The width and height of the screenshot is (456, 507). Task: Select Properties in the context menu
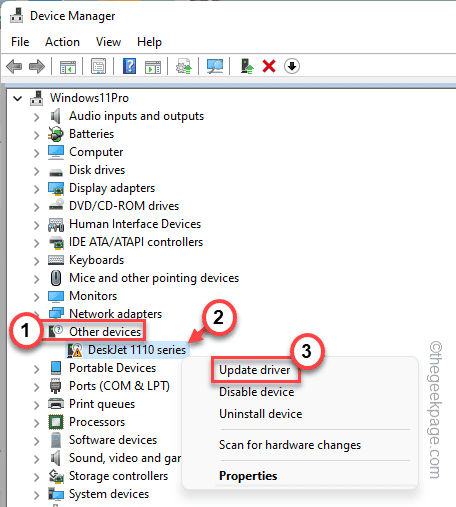pyautogui.click(x=248, y=476)
